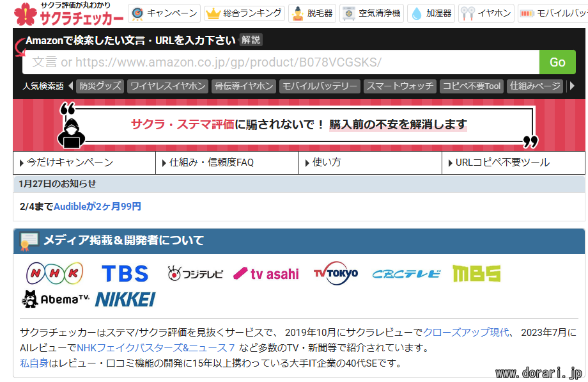Click the green Go button
The width and height of the screenshot is (588, 382).
557,62
